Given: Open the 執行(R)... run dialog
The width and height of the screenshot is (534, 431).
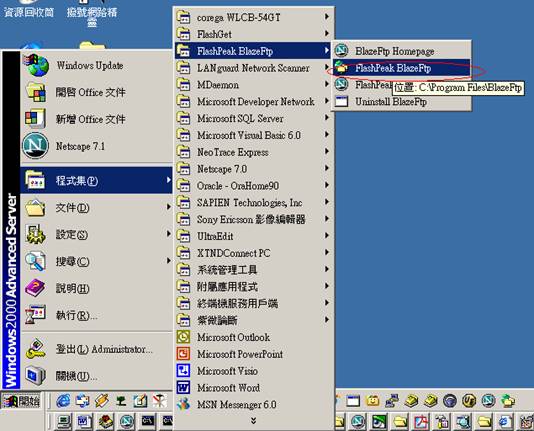Looking at the screenshot, I should pyautogui.click(x=96, y=315).
